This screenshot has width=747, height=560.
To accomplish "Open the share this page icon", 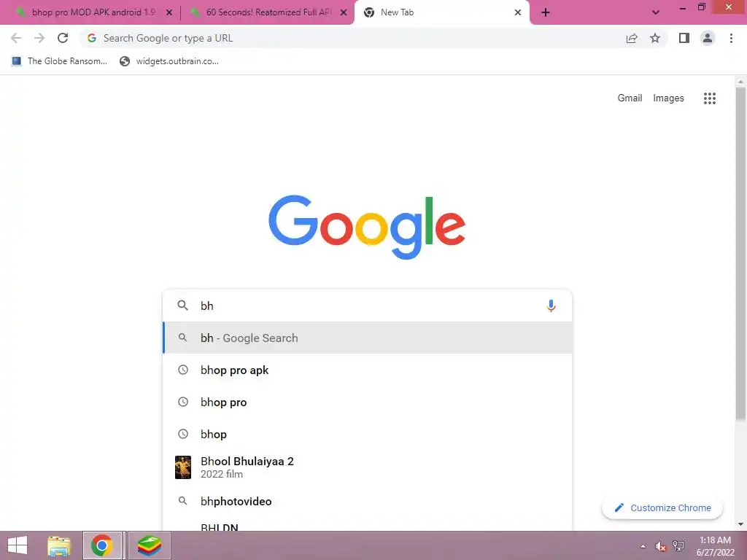I will click(x=632, y=38).
